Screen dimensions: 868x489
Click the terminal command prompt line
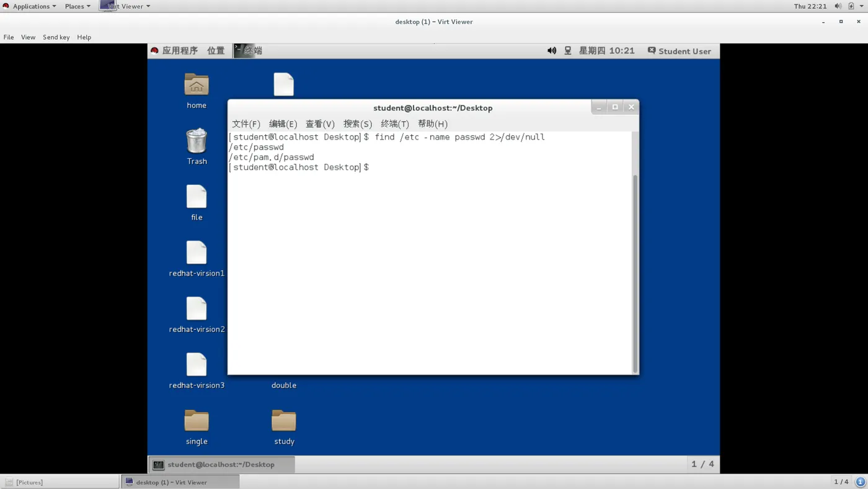[299, 168]
